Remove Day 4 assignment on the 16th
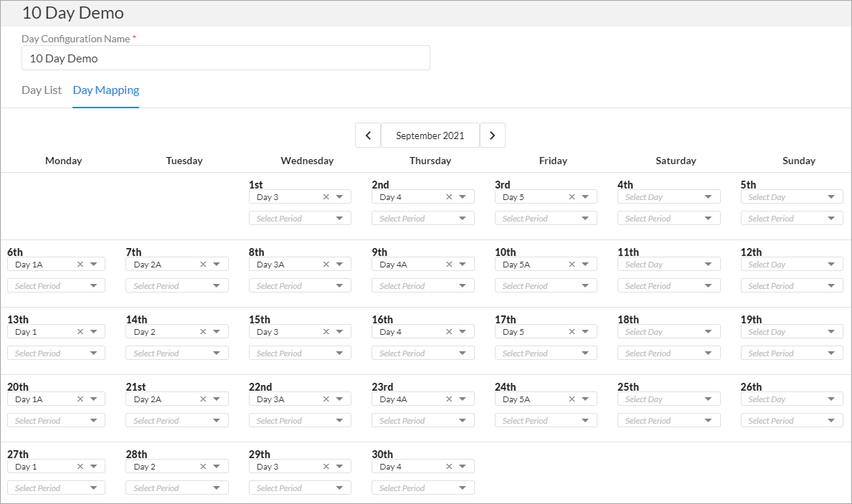This screenshot has height=504, width=852. (449, 332)
